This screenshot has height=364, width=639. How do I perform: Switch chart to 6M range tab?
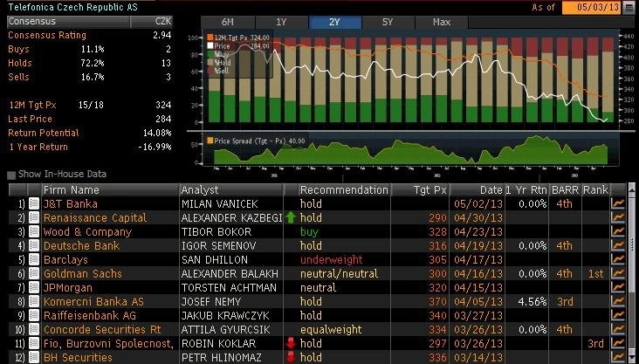click(x=228, y=22)
